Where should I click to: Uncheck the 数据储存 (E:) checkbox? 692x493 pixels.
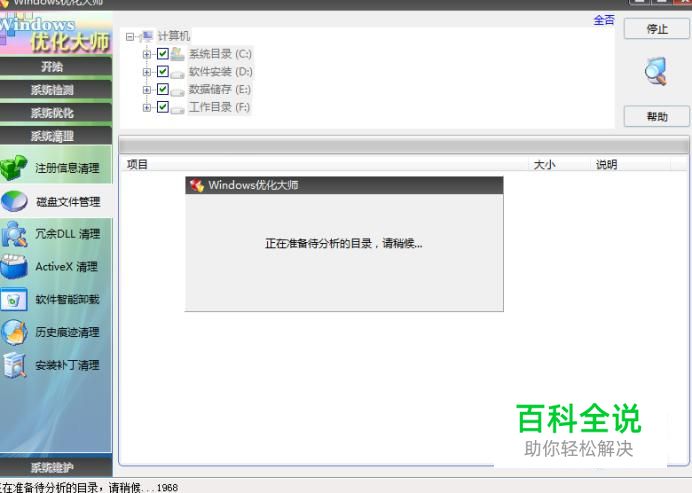[x=163, y=89]
